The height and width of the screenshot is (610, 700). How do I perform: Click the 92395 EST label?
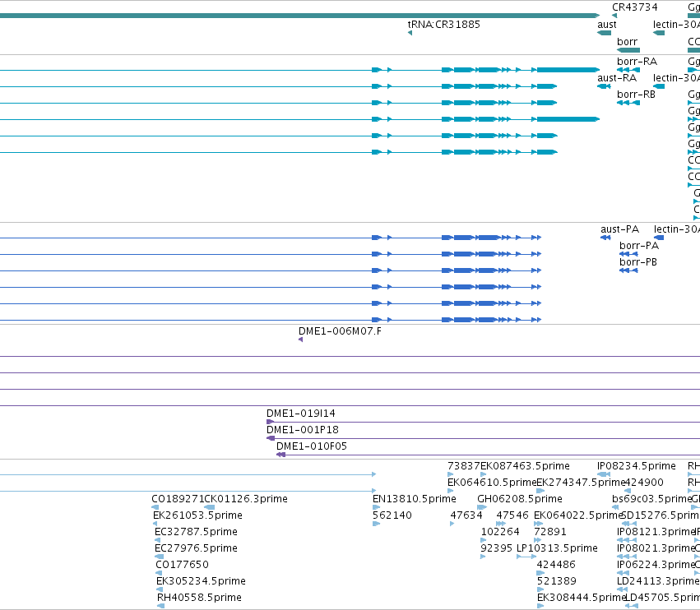(x=497, y=548)
